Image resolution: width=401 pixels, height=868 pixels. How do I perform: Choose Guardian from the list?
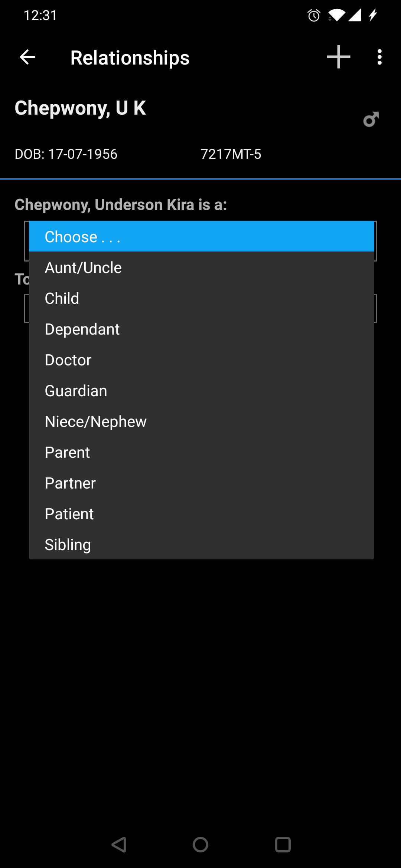(x=202, y=391)
